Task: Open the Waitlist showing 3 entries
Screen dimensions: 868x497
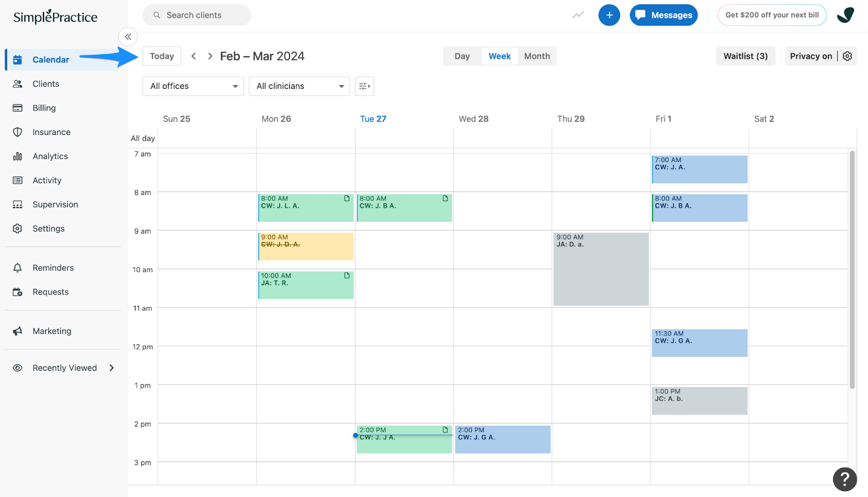Action: point(745,56)
